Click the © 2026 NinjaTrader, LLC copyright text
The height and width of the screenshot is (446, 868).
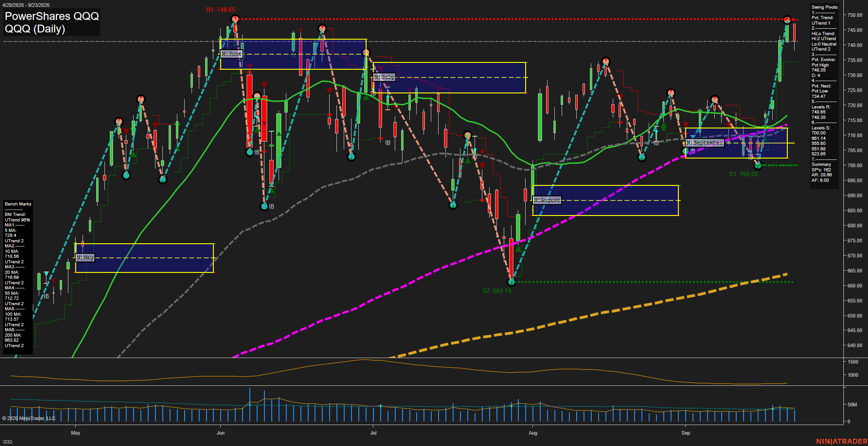tap(29, 418)
